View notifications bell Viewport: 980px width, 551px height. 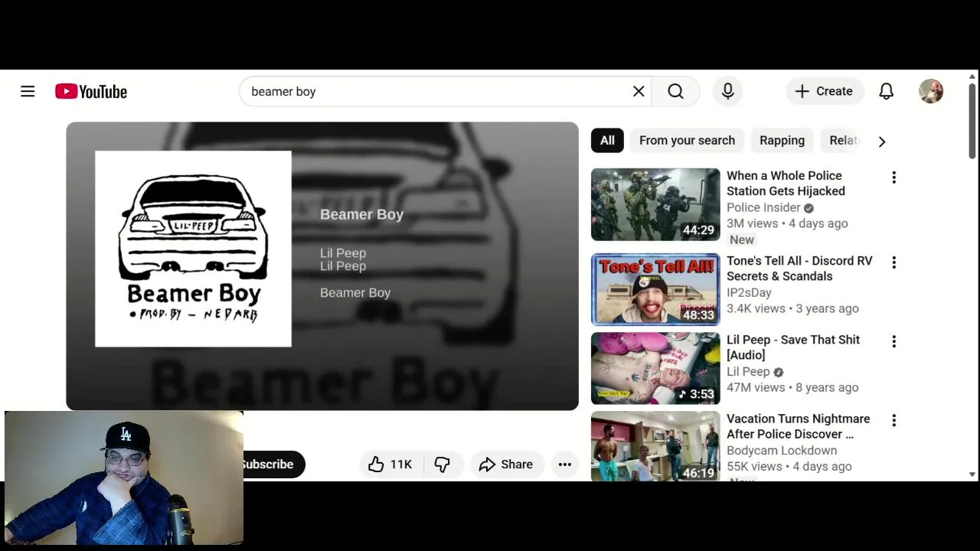887,91
